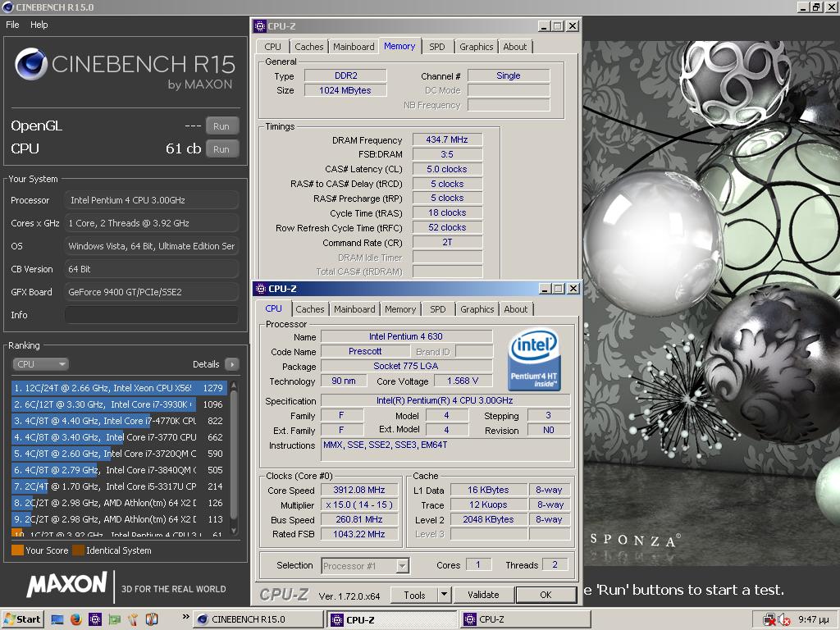Expand the Tools dropdown arrow

pyautogui.click(x=444, y=595)
